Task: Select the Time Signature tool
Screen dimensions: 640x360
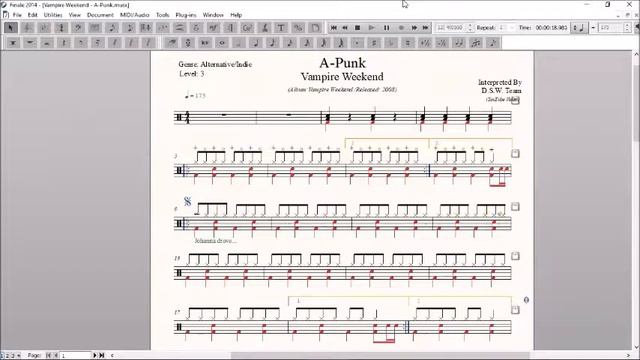Action: [61, 28]
